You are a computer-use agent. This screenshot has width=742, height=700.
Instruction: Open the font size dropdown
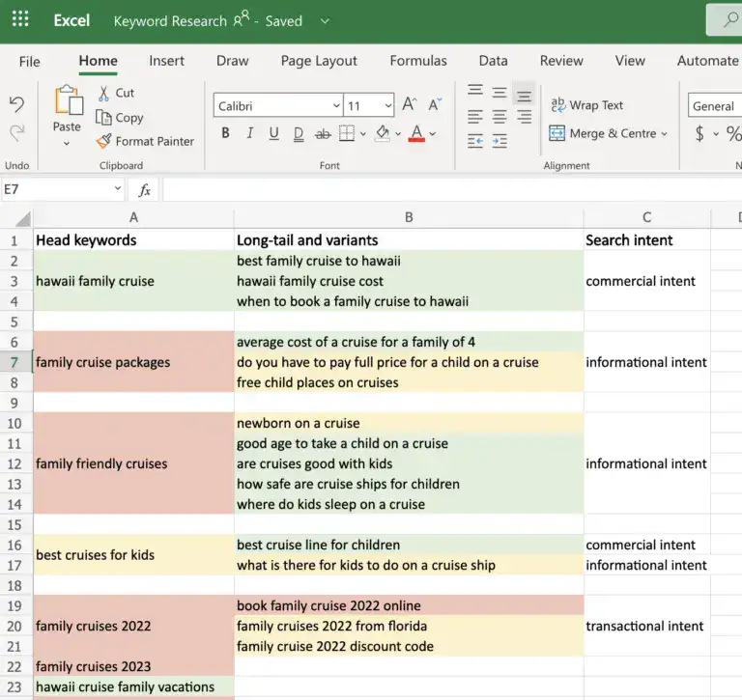[387, 106]
